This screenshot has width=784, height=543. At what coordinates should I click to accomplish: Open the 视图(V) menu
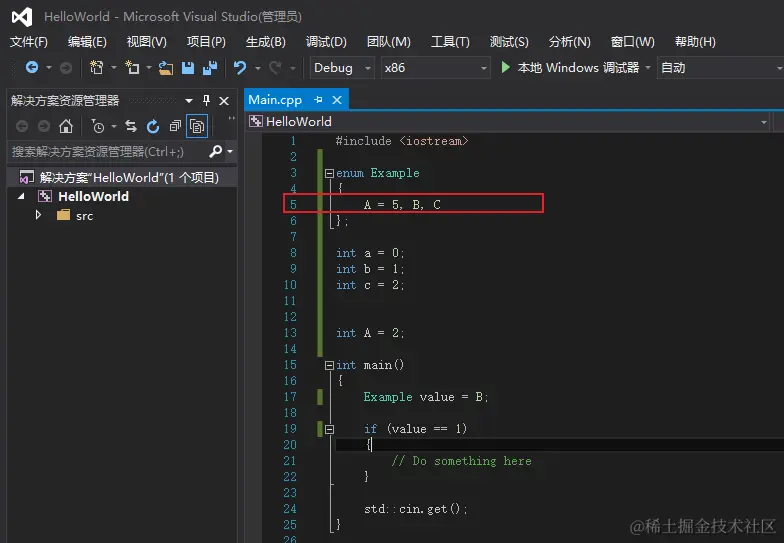[146, 42]
